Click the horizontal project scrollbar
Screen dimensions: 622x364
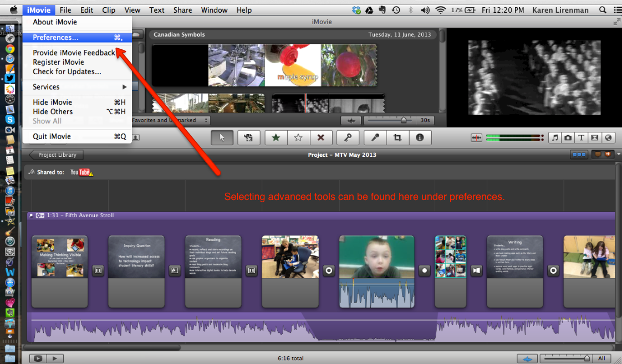click(102, 347)
